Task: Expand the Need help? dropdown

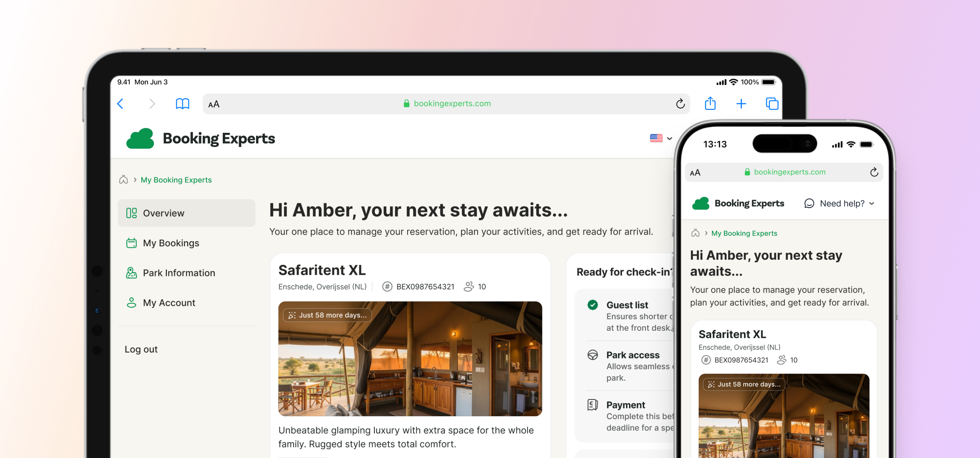Action: point(839,203)
